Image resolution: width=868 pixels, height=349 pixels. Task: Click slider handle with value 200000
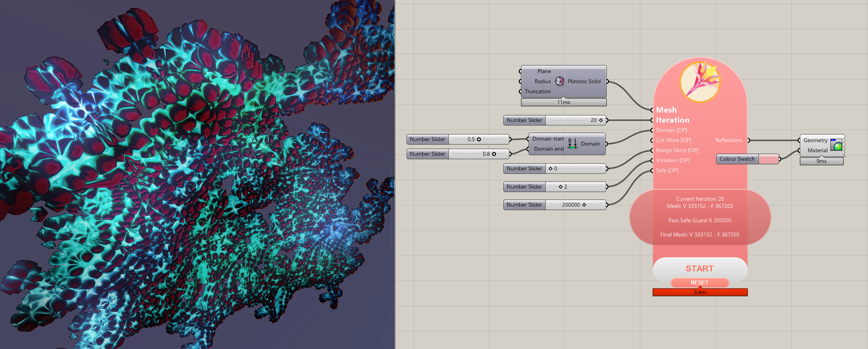coord(584,205)
